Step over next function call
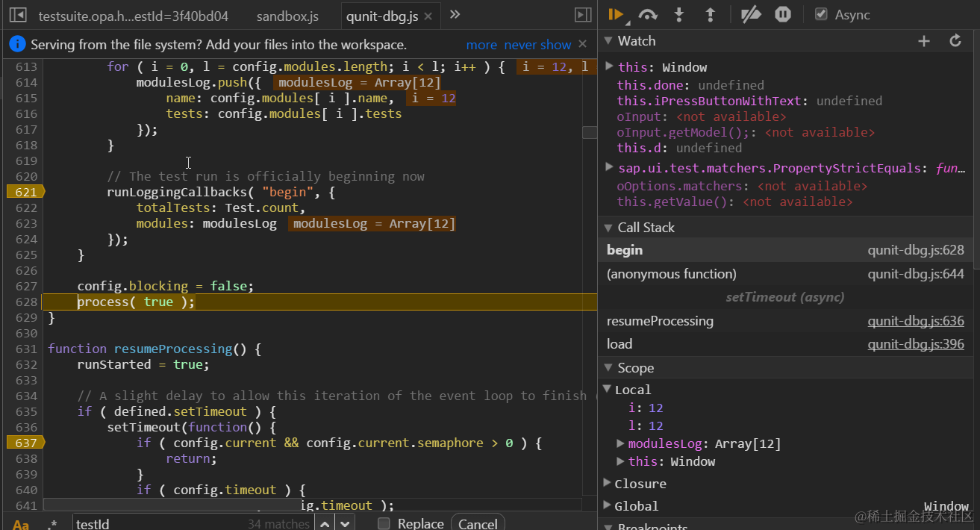Screen dimensions: 980x530 648,14
